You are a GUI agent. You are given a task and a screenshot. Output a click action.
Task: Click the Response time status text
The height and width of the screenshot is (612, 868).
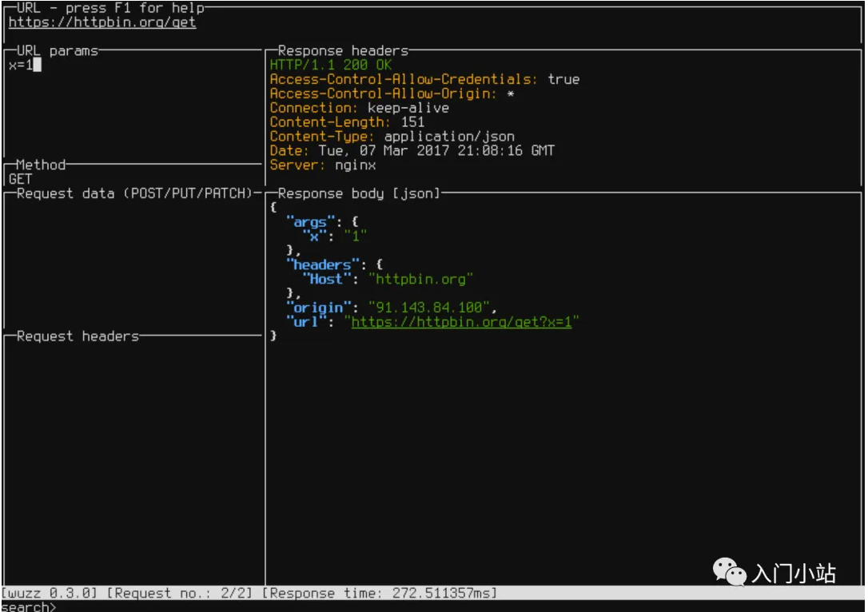tap(379, 593)
